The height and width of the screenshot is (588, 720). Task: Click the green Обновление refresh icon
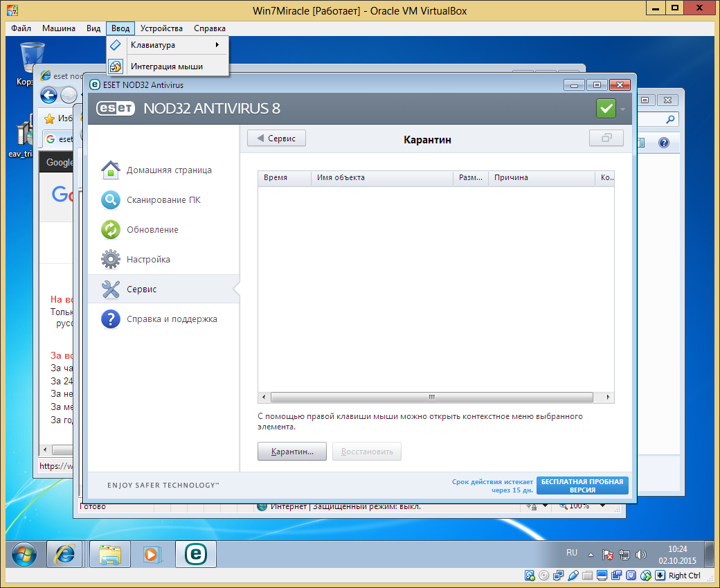(111, 230)
